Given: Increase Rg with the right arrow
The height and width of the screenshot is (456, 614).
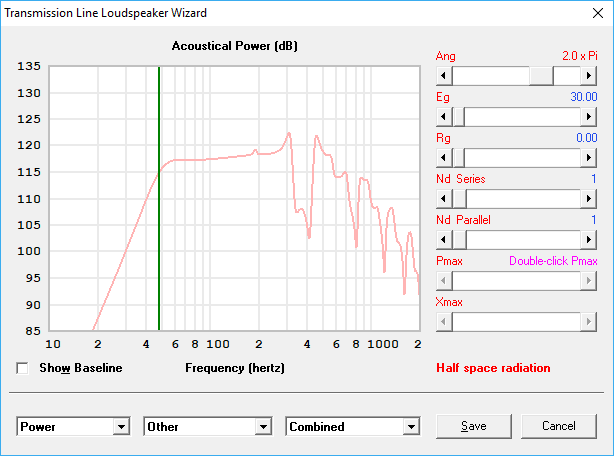Looking at the screenshot, I should pyautogui.click(x=588, y=158).
